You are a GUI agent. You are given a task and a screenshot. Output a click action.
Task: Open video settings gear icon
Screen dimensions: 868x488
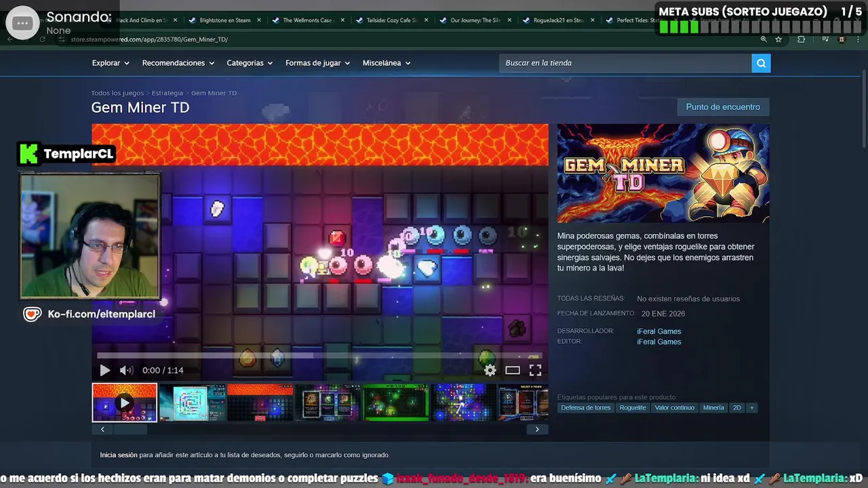coord(490,370)
